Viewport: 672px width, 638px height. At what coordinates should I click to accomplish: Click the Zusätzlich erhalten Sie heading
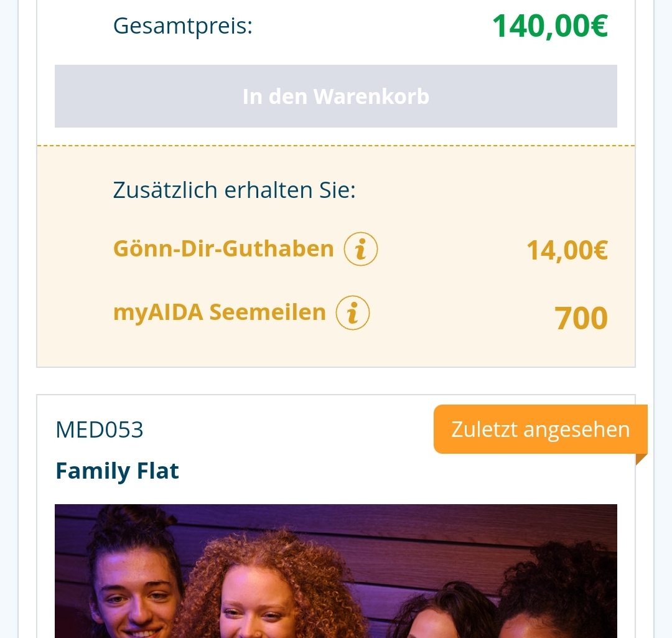(x=234, y=190)
